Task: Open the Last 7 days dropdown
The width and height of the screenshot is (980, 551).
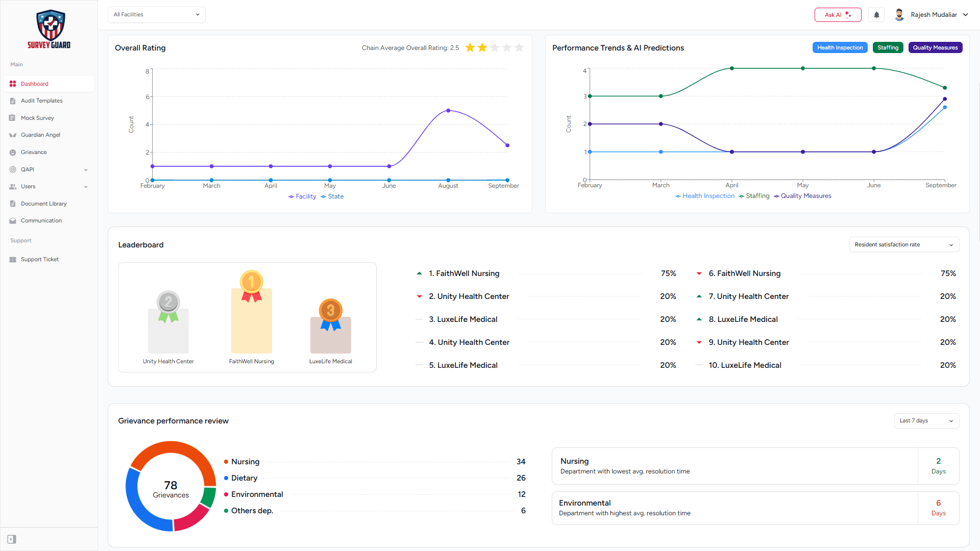Action: pos(926,421)
